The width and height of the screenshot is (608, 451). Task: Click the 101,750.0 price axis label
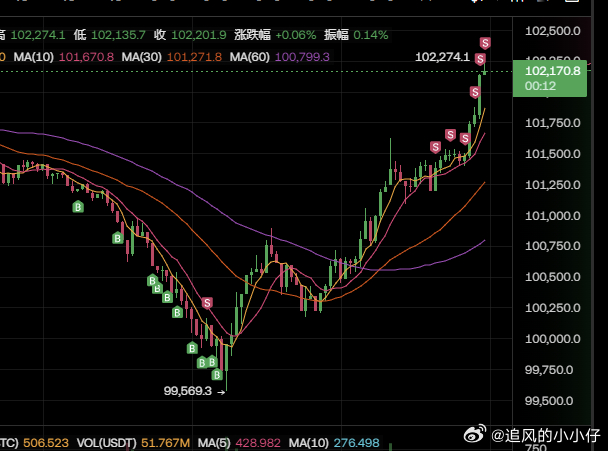coord(553,123)
